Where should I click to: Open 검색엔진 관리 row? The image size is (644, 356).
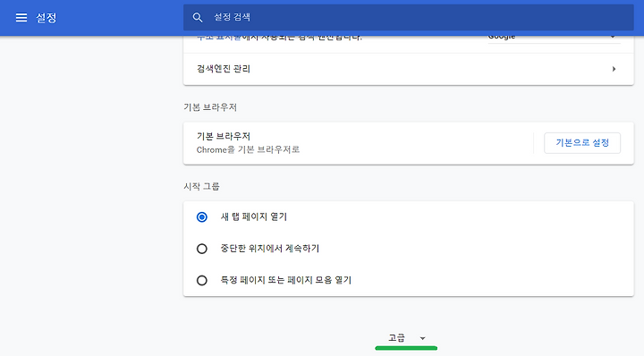408,69
